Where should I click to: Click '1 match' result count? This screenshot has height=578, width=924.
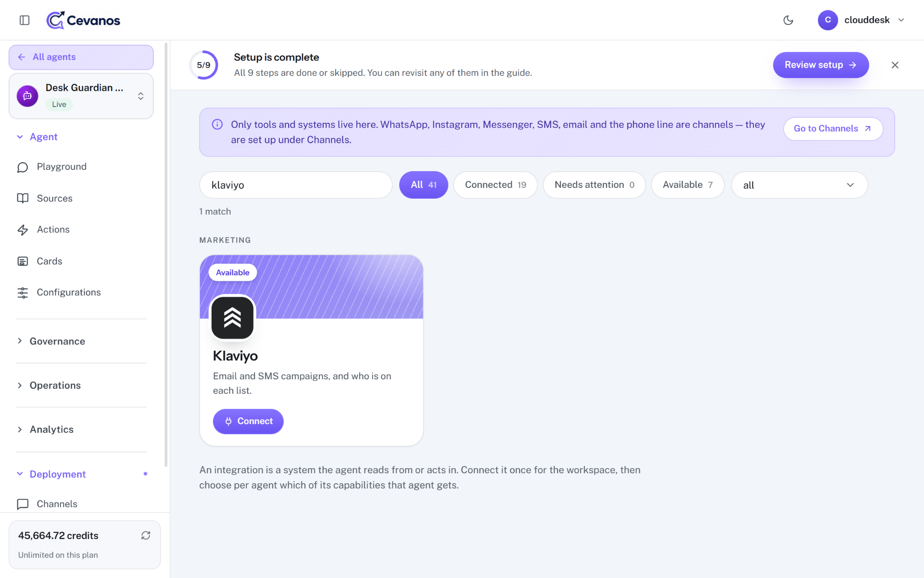[x=215, y=212]
